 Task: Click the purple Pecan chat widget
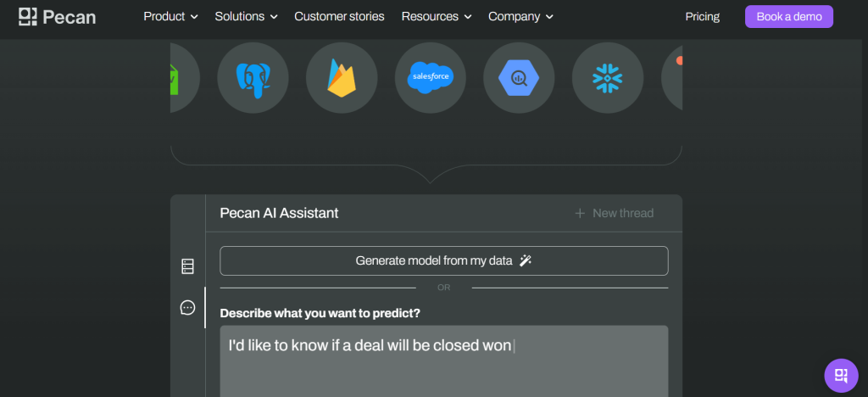841,376
